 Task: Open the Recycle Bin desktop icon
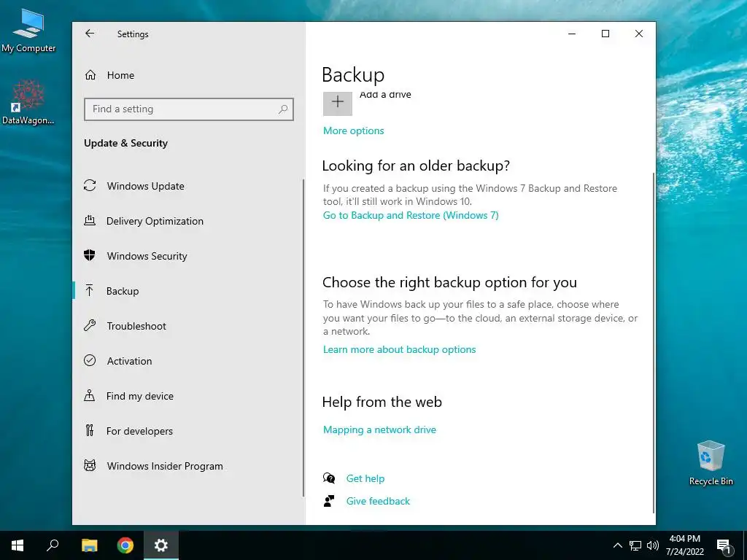[711, 463]
